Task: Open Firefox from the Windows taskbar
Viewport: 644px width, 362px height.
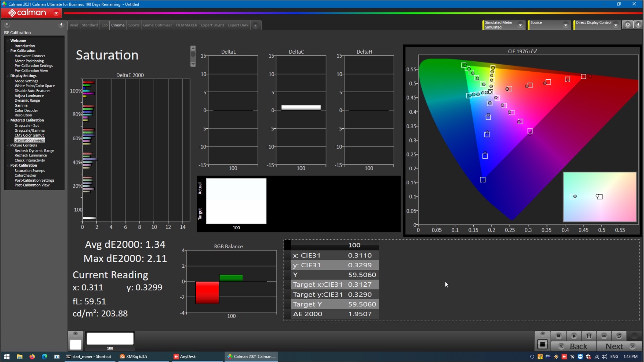Action: 32,356
